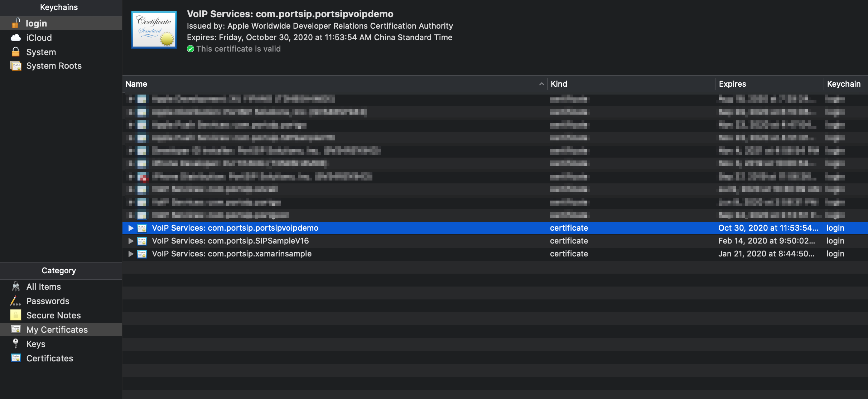The image size is (868, 399).
Task: Click the Name column sort arrow
Action: coord(541,84)
